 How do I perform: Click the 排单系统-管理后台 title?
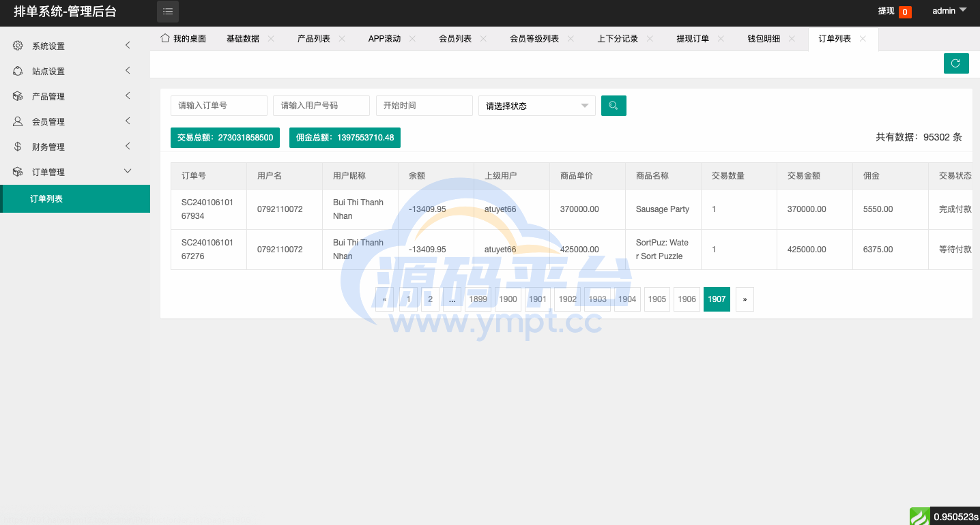point(65,12)
